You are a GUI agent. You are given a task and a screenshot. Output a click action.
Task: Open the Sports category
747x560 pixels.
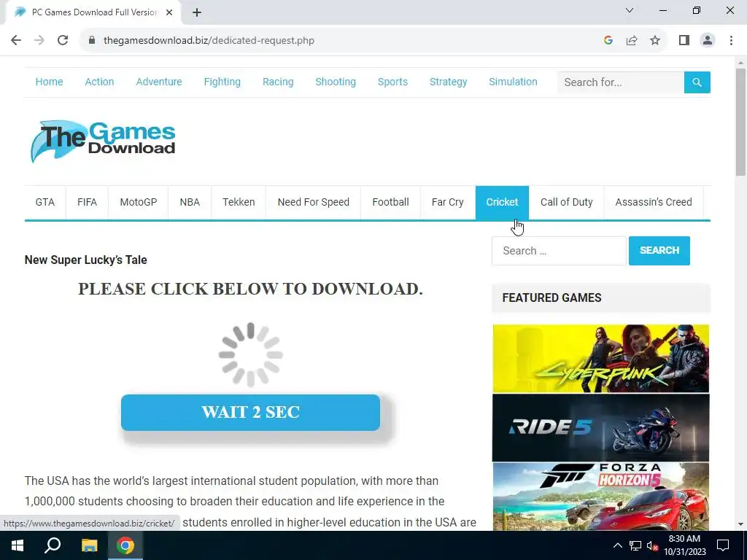392,82
